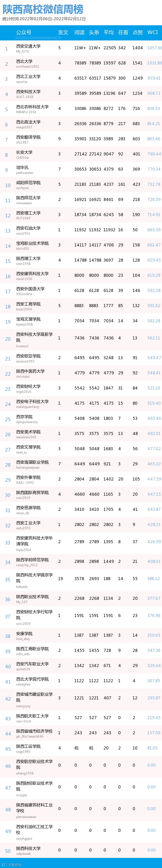The width and height of the screenshot is (162, 868).
Task: Select 西安石油大学 account name
Action: click(28, 228)
